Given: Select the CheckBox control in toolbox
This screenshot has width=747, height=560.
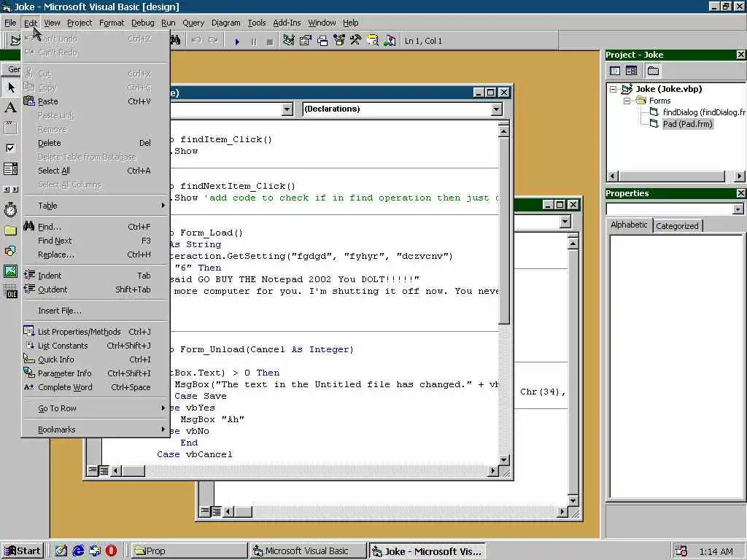Looking at the screenshot, I should click(x=10, y=148).
